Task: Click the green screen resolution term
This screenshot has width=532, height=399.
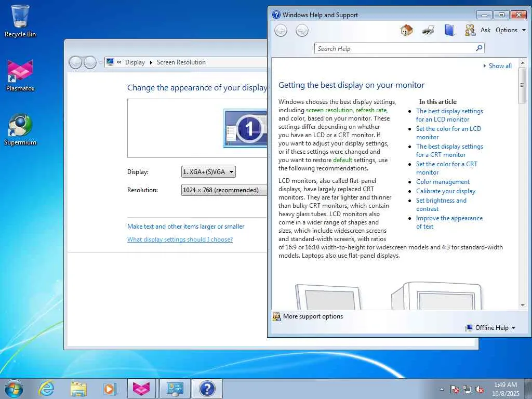Action: [x=329, y=110]
